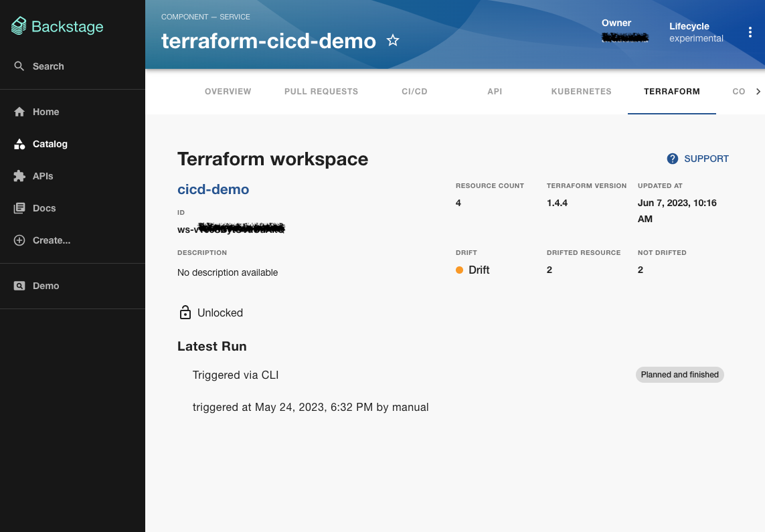Click the Unlocked padlock icon

tap(185, 313)
